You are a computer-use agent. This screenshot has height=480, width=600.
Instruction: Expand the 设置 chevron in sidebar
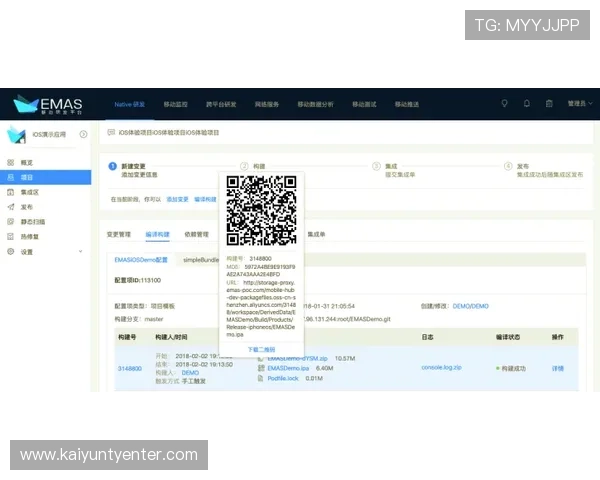pos(80,251)
